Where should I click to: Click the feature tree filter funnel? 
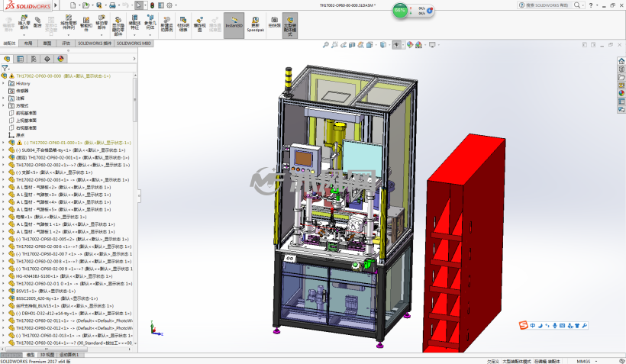coord(5,68)
